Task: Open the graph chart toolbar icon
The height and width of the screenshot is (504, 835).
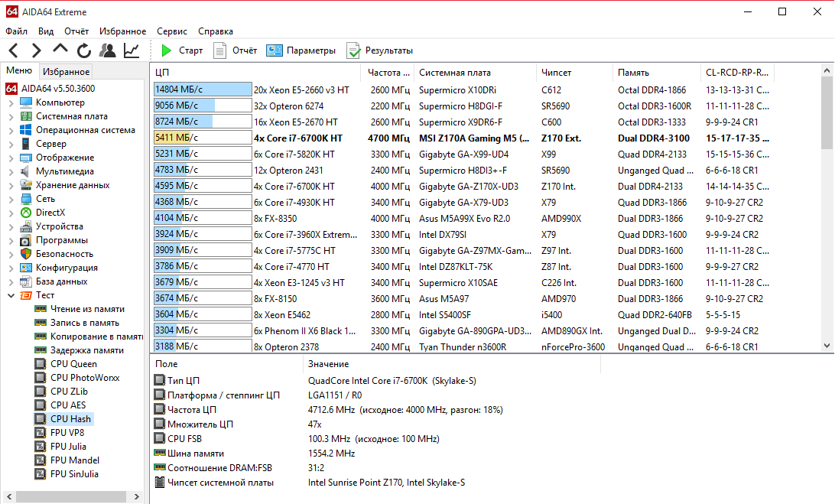Action: pos(132,50)
